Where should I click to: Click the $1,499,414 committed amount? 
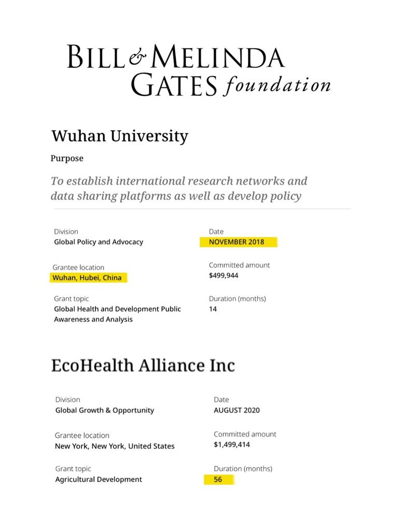(x=232, y=444)
